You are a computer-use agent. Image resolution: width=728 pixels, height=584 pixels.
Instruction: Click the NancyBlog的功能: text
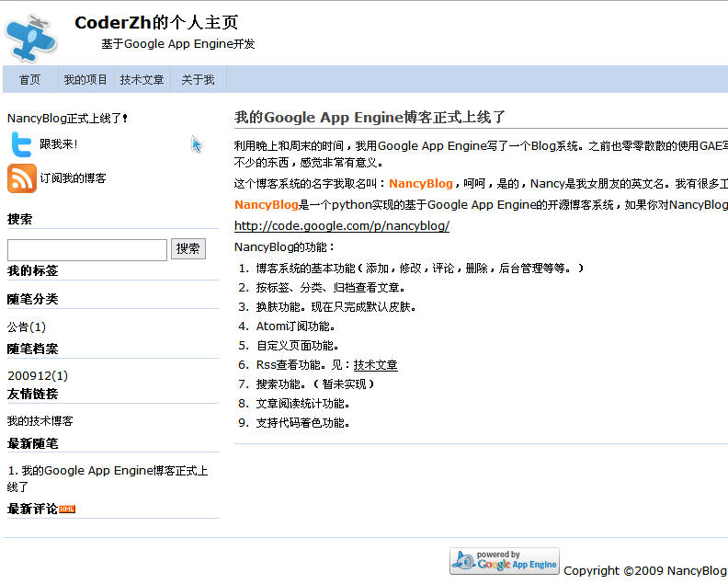click(285, 246)
